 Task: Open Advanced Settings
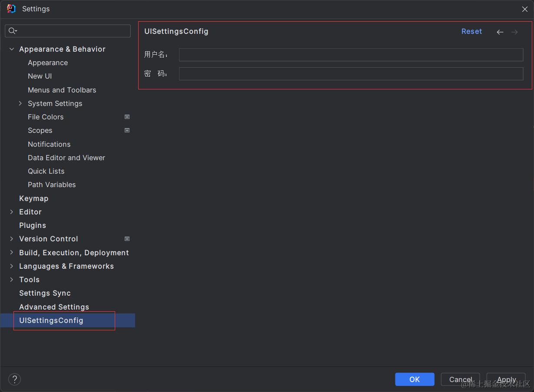point(54,307)
